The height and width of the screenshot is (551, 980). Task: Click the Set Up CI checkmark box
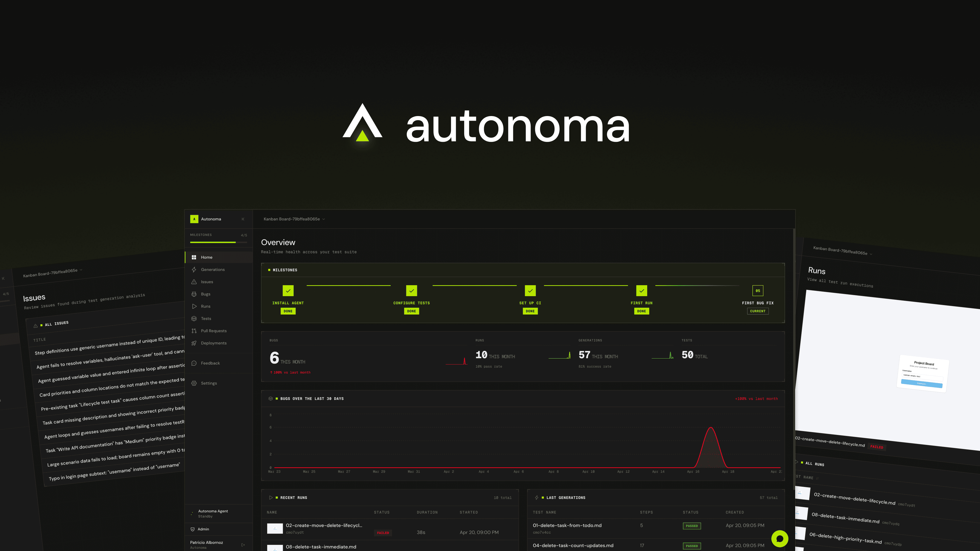coord(530,291)
